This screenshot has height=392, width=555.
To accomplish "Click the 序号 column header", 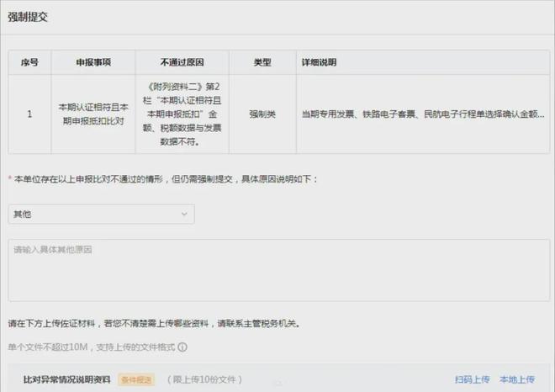I will pos(29,62).
